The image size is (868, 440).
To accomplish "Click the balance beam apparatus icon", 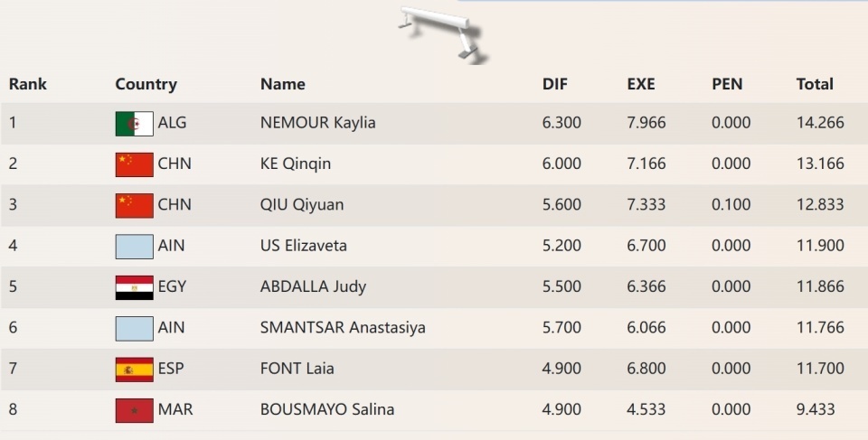I will [440, 33].
